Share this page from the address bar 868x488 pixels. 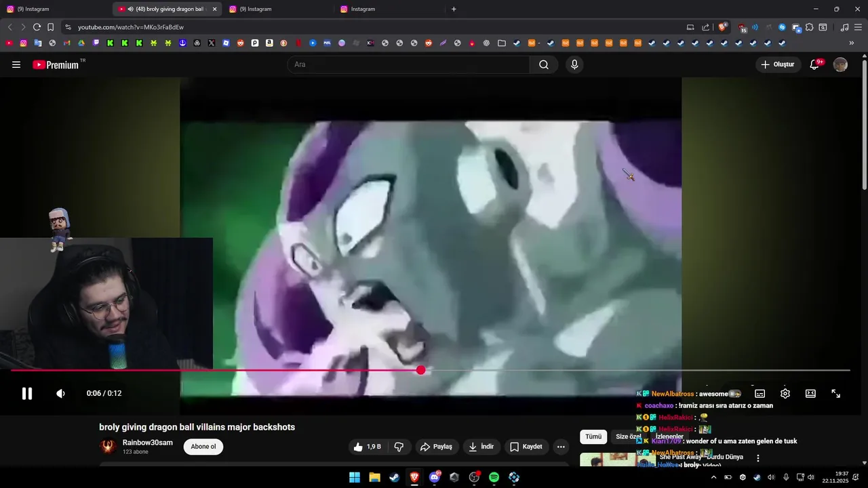click(705, 27)
